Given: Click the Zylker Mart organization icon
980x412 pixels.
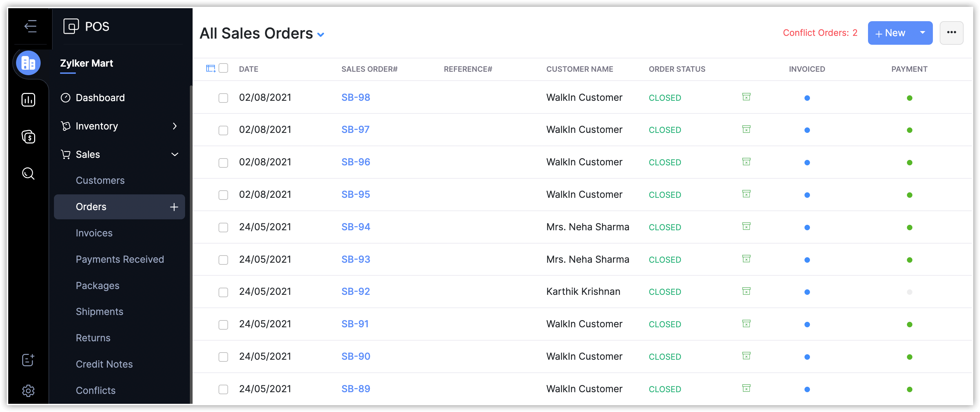Looking at the screenshot, I should point(28,63).
